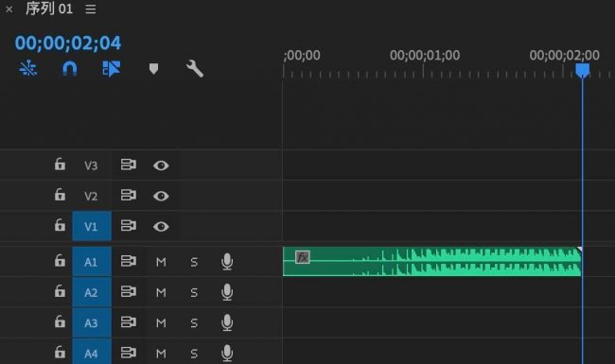Click ruler start at ;00;00

[302, 55]
